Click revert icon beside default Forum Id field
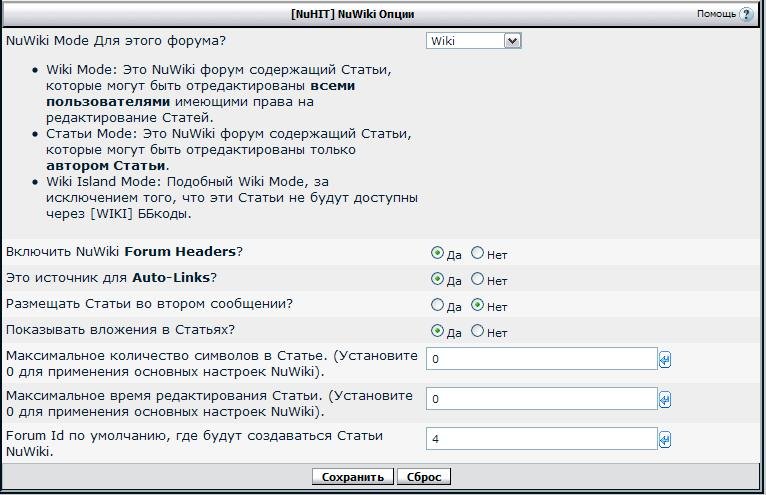This screenshot has width=766, height=495. click(664, 439)
